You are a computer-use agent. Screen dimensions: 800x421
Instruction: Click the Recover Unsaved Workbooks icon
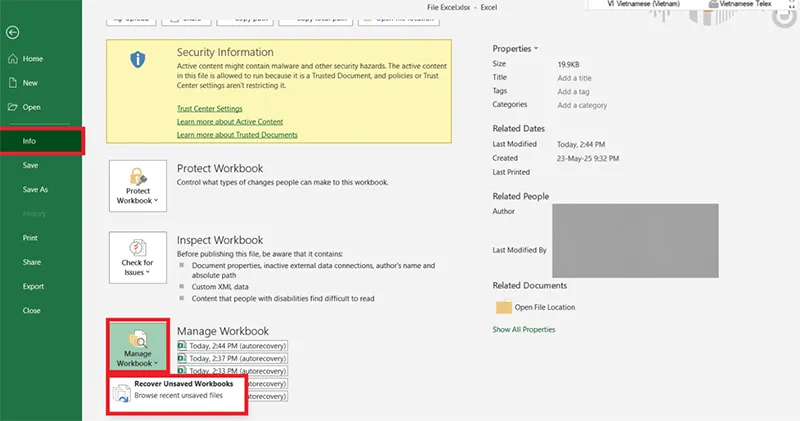pyautogui.click(x=121, y=392)
